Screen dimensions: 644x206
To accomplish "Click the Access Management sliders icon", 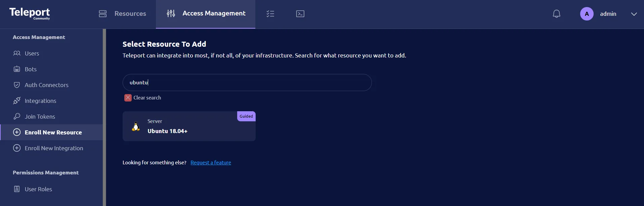I will (171, 13).
